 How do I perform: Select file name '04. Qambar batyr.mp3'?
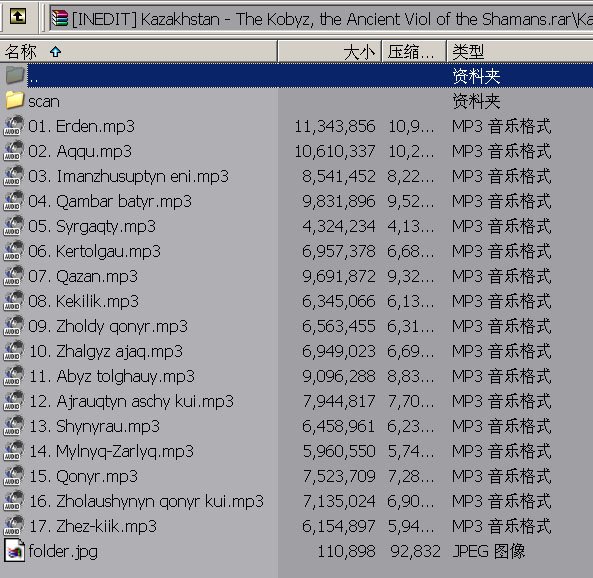[110, 201]
